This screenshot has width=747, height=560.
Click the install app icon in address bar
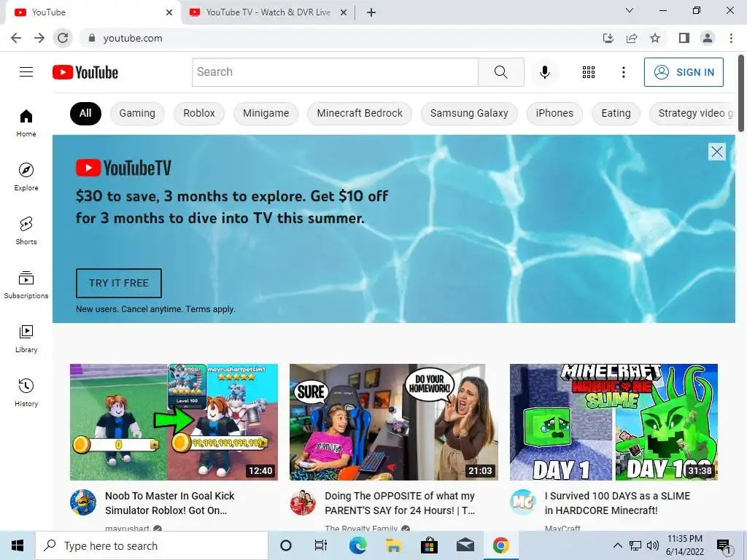pos(608,38)
